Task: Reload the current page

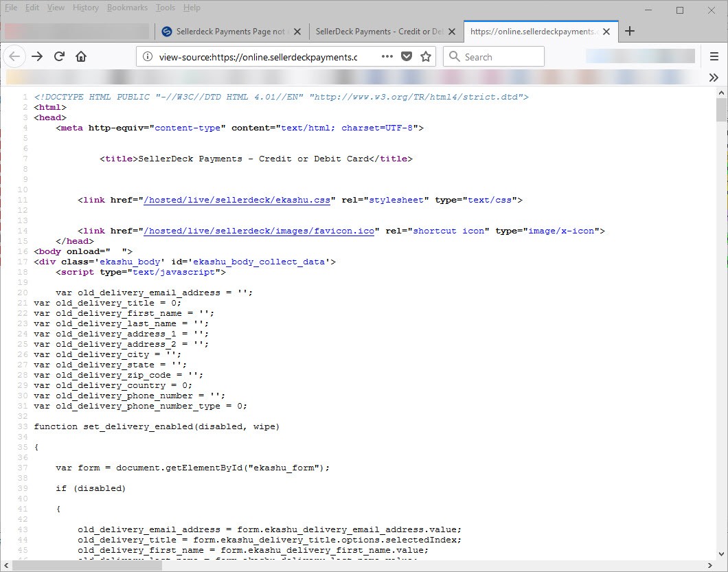Action: pyautogui.click(x=59, y=57)
